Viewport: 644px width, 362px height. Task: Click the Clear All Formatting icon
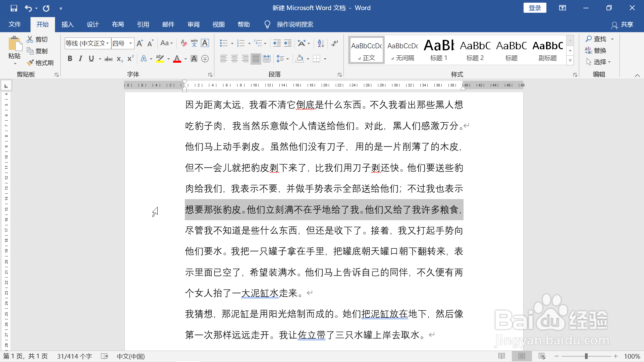click(183, 43)
